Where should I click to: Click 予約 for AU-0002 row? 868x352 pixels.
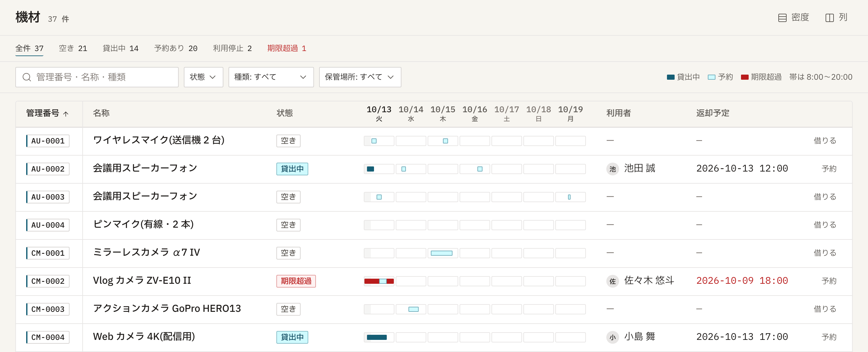(x=829, y=169)
